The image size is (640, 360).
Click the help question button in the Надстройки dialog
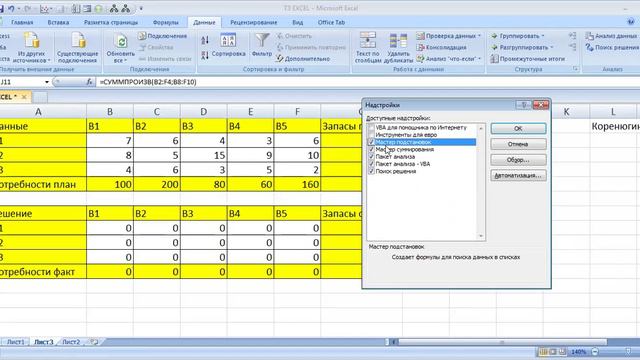524,105
